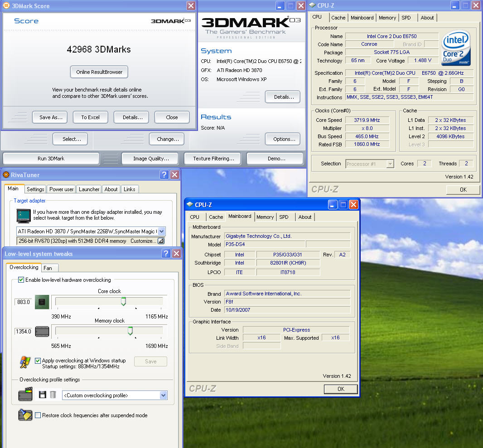Open Image Quality settings
Image resolution: width=483 pixels, height=448 pixels.
(x=151, y=159)
